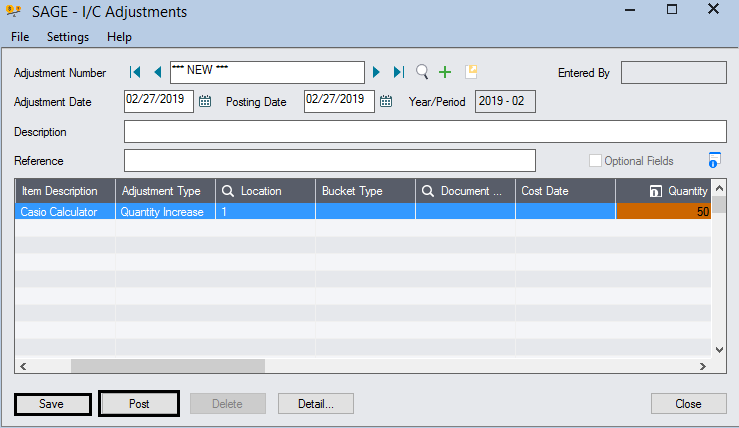Open the drilldown note icon beside plus
This screenshot has width=739, height=428.
pyautogui.click(x=471, y=72)
